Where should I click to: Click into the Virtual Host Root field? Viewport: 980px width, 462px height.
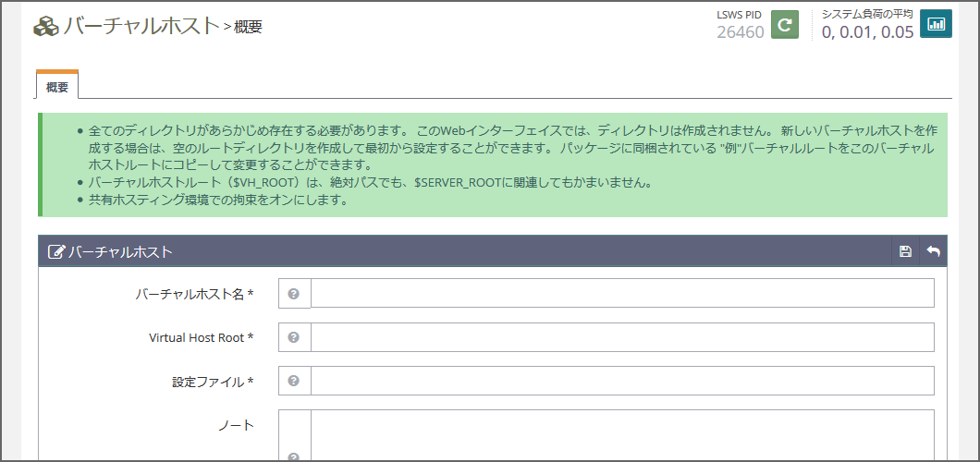click(621, 337)
